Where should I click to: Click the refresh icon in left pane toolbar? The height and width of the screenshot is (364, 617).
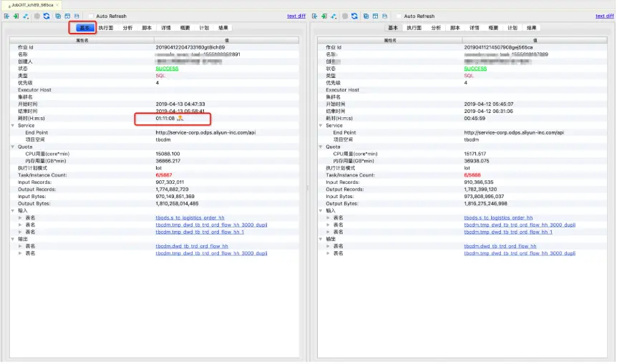click(x=47, y=16)
